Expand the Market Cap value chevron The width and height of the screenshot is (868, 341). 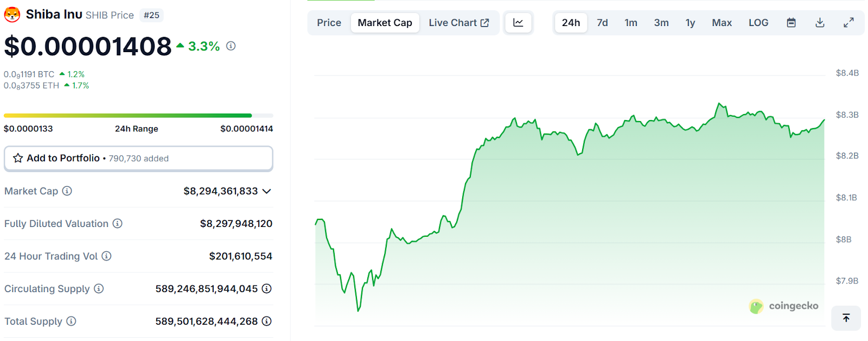[x=266, y=191]
